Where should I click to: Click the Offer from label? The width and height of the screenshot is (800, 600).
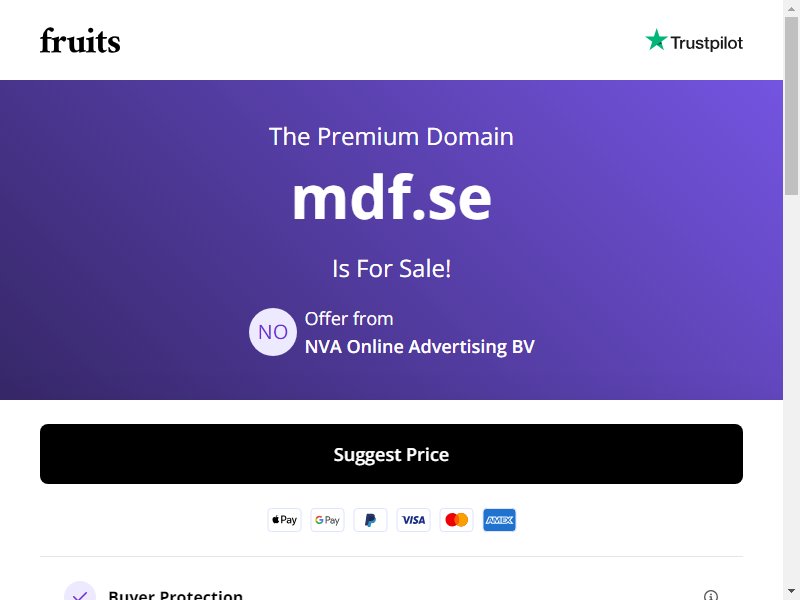[x=349, y=319]
